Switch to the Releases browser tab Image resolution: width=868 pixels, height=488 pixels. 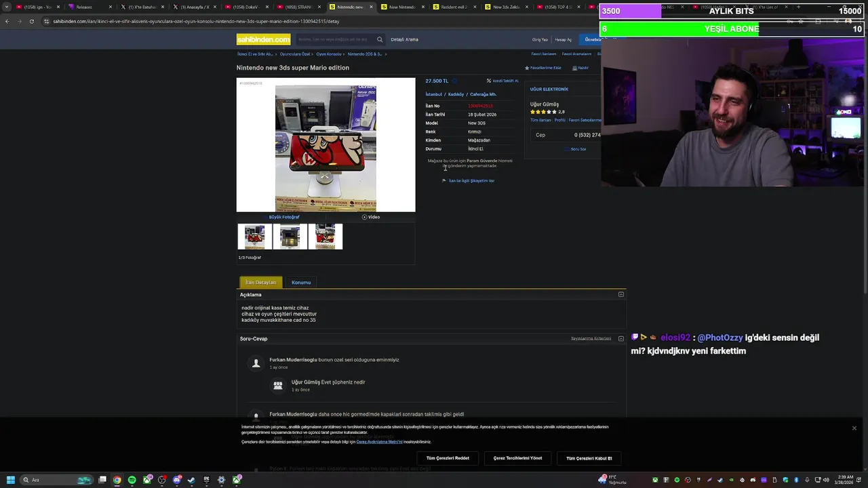point(90,7)
